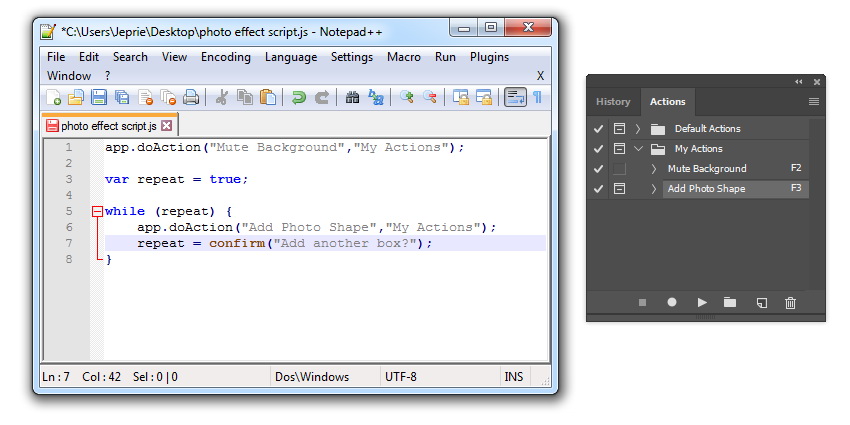
Task: Click the Play selection triangle button
Action: coord(702,302)
